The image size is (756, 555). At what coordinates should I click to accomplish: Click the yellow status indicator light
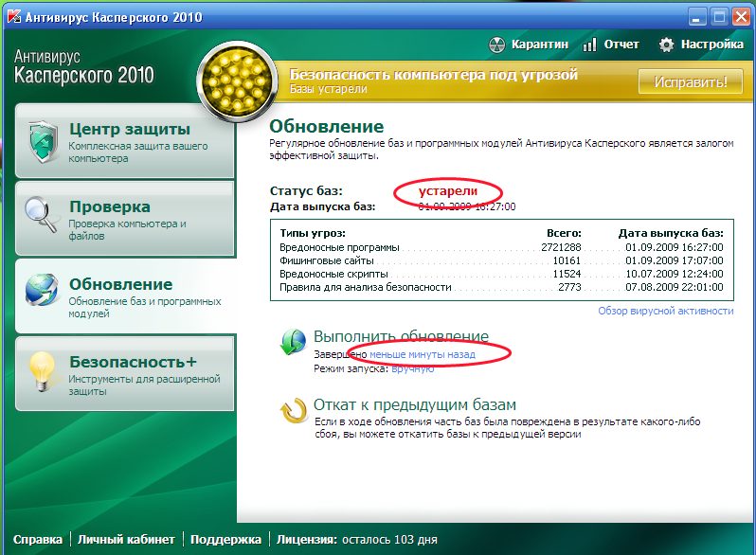[x=237, y=81]
